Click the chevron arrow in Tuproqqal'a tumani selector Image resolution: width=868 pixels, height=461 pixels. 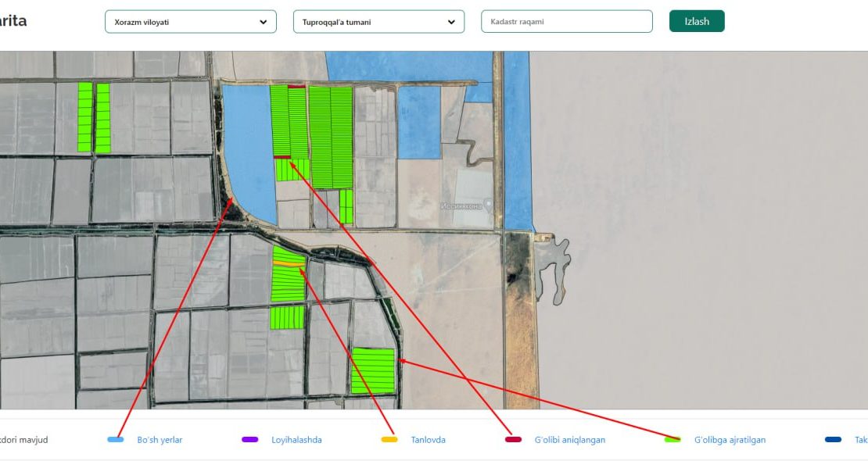[x=451, y=22]
